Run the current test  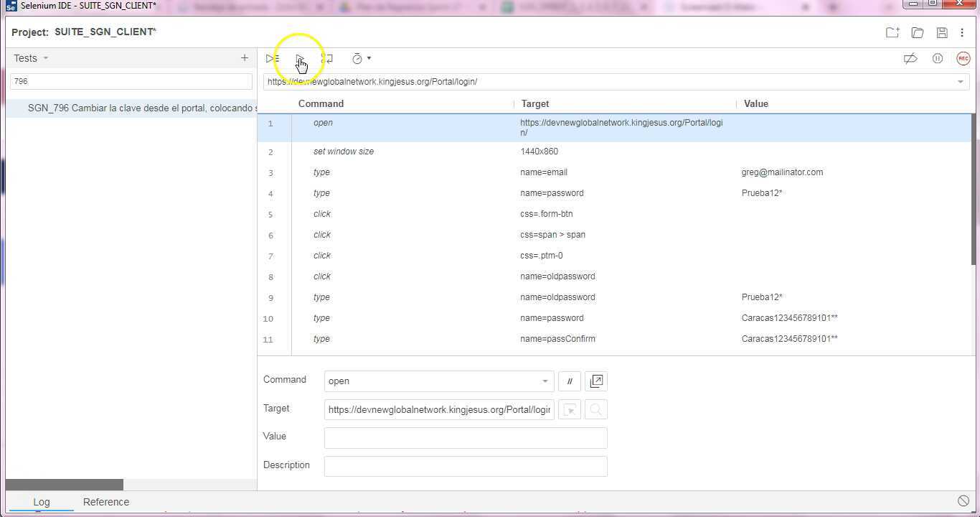click(x=300, y=59)
